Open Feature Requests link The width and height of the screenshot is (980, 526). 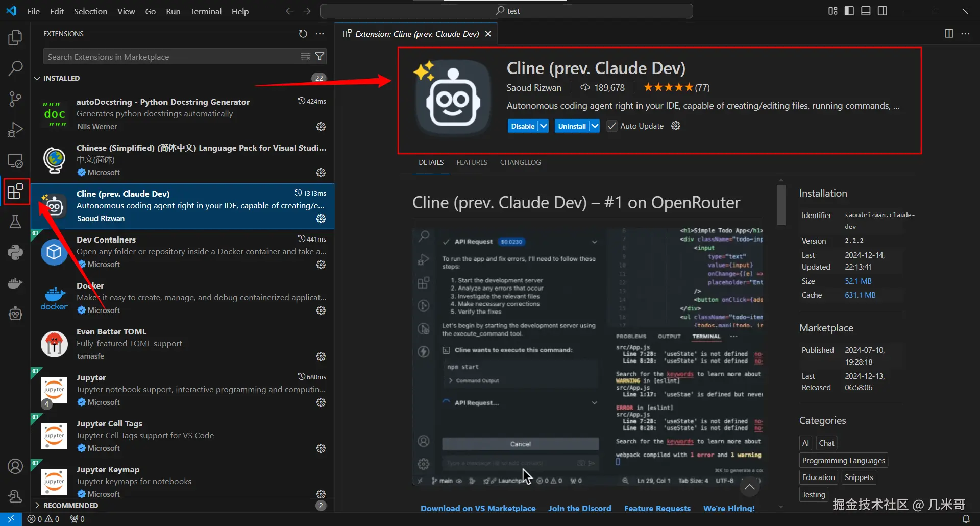(x=657, y=508)
